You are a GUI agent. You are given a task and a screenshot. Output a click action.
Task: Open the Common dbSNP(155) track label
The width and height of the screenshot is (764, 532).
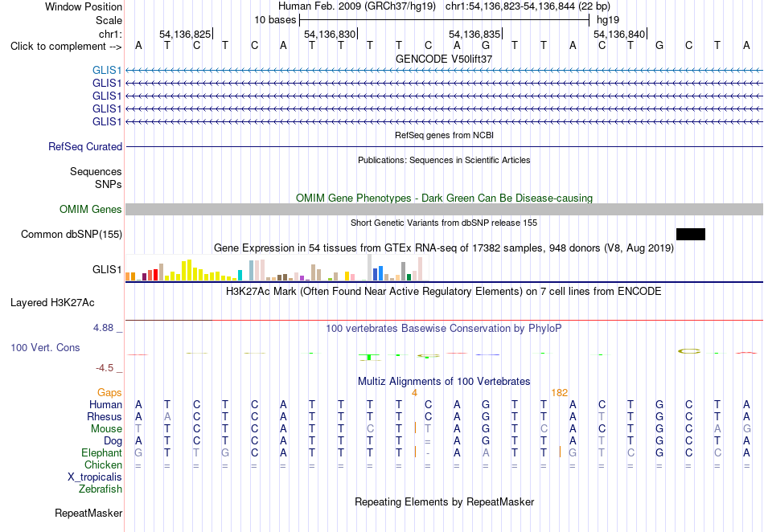tap(72, 234)
